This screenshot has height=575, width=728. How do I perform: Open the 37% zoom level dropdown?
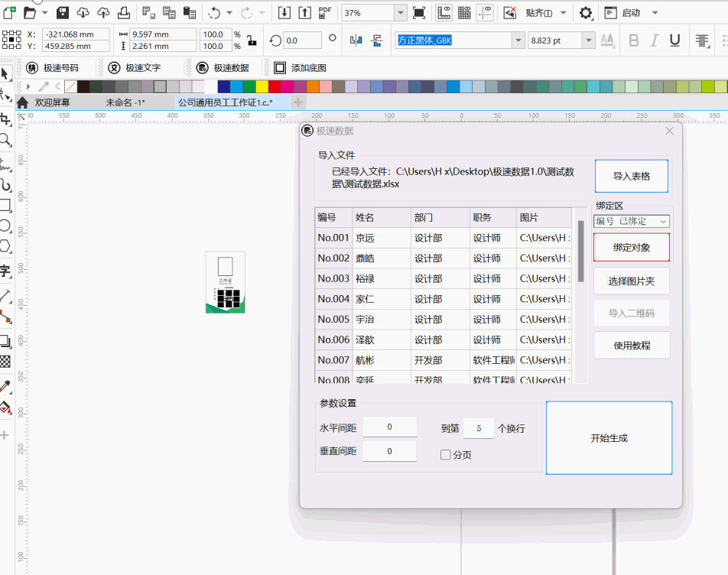[x=400, y=13]
